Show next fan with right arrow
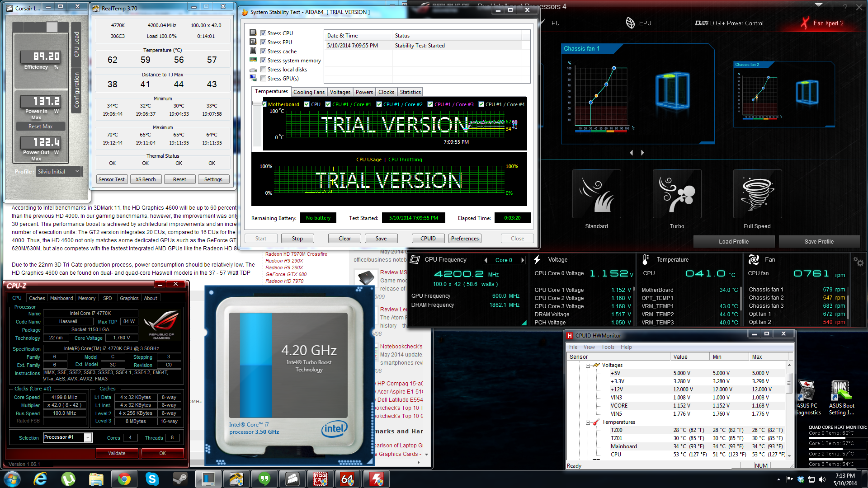Viewport: 868px width, 488px height. [x=642, y=153]
